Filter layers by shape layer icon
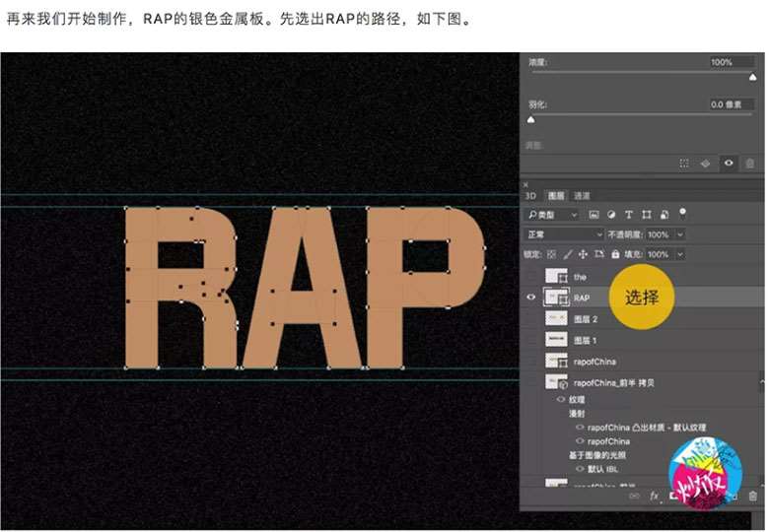This screenshot has width=769, height=532. 647,215
